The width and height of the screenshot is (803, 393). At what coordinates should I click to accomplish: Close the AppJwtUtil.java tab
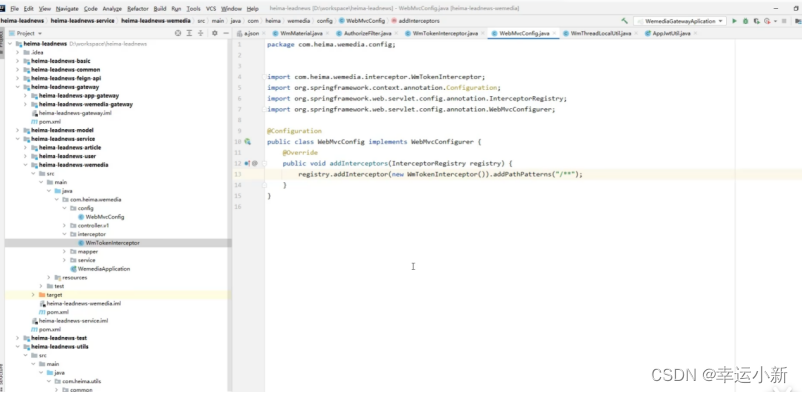point(695,33)
